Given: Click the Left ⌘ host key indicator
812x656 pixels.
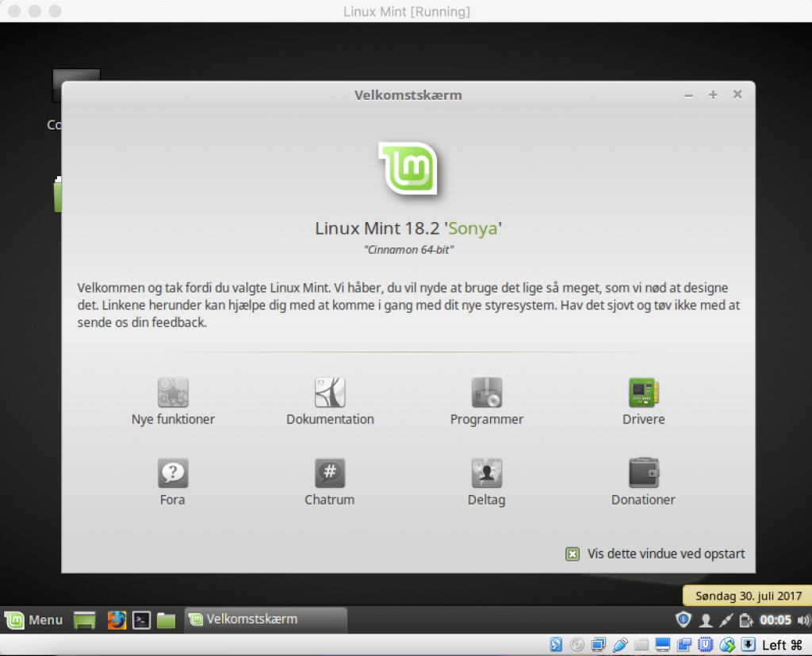Looking at the screenshot, I should [x=782, y=645].
